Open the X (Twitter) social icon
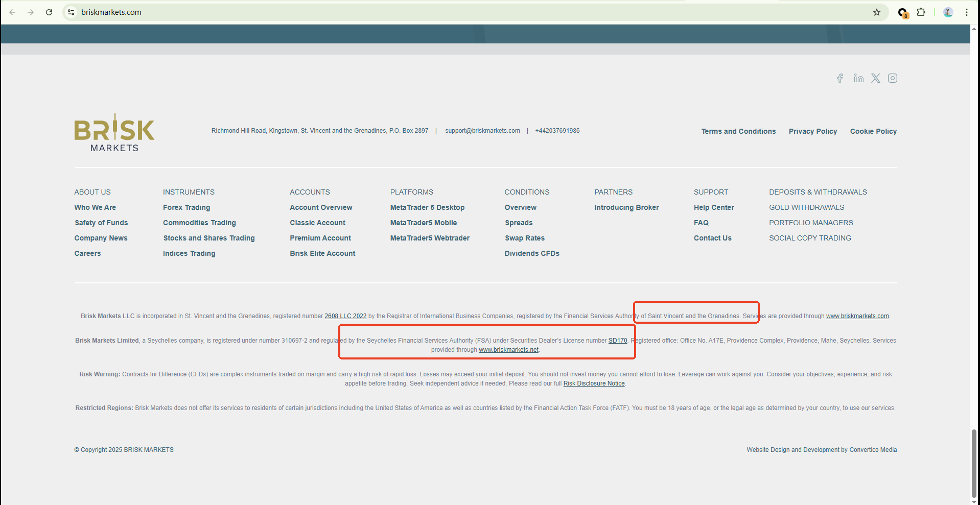The height and width of the screenshot is (505, 980). [x=876, y=78]
